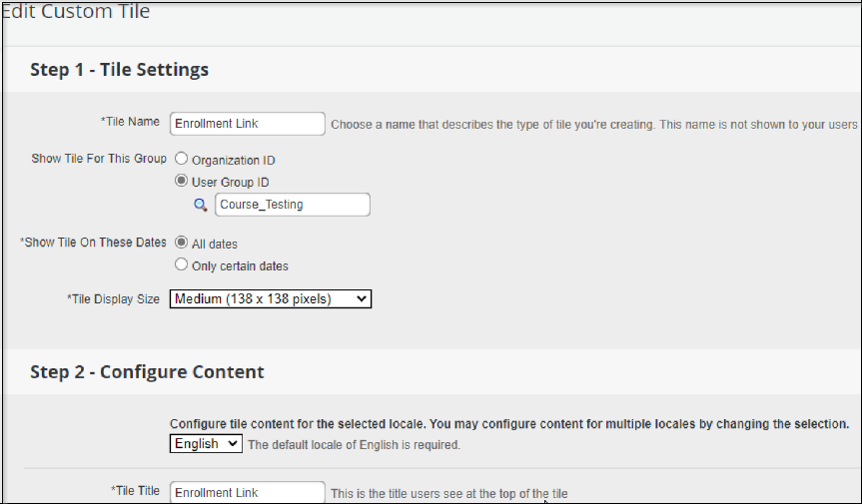
Task: Click the Step 1 - Tile Settings heading
Action: 119,70
